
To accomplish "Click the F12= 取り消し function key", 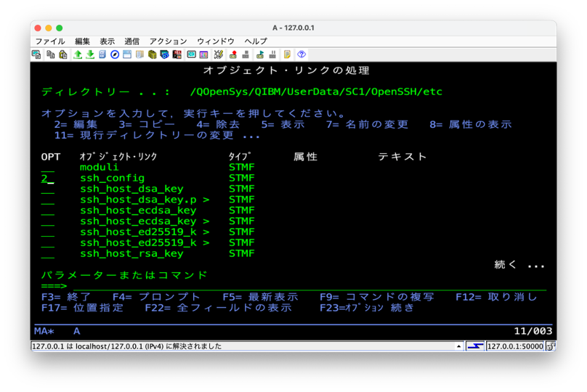I will pyautogui.click(x=496, y=297).
